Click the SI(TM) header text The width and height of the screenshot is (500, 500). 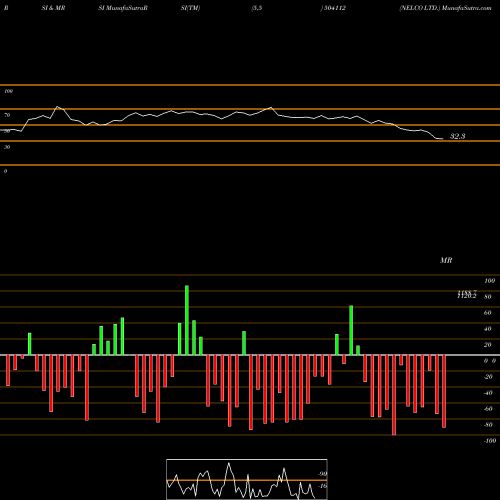(190, 8)
